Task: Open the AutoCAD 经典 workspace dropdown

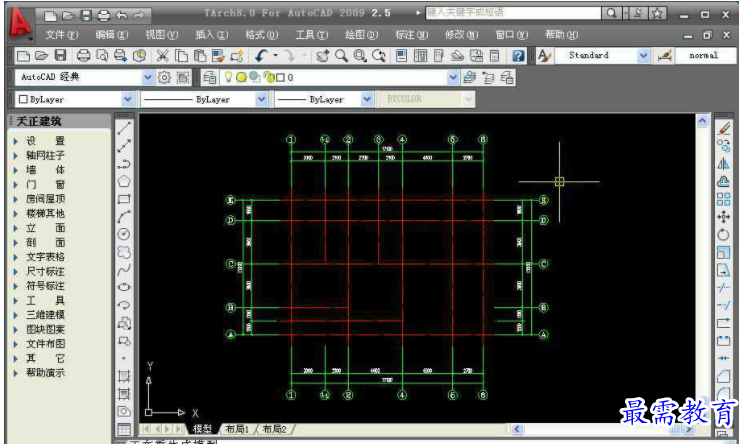Action: click(148, 77)
